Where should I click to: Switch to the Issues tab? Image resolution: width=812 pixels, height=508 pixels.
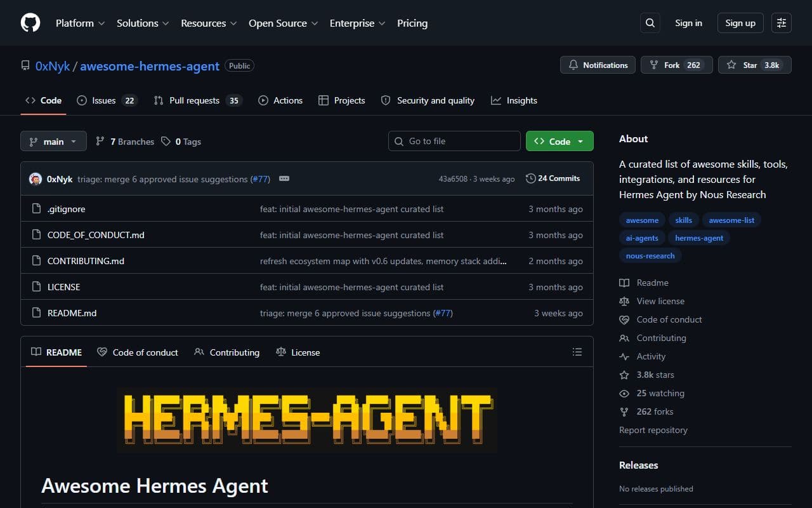(107, 100)
